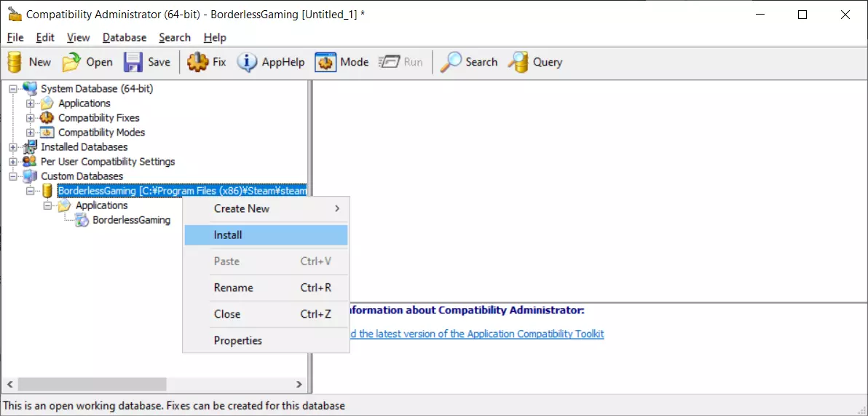
Task: Click the Per User Compatibility Settings people icon
Action: [30, 162]
